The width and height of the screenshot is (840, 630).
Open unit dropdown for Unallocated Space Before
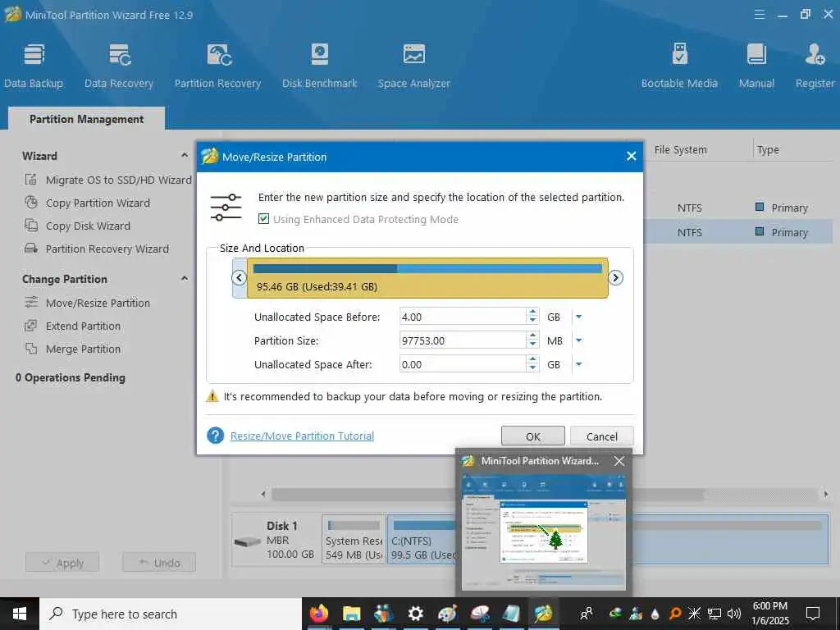(578, 317)
